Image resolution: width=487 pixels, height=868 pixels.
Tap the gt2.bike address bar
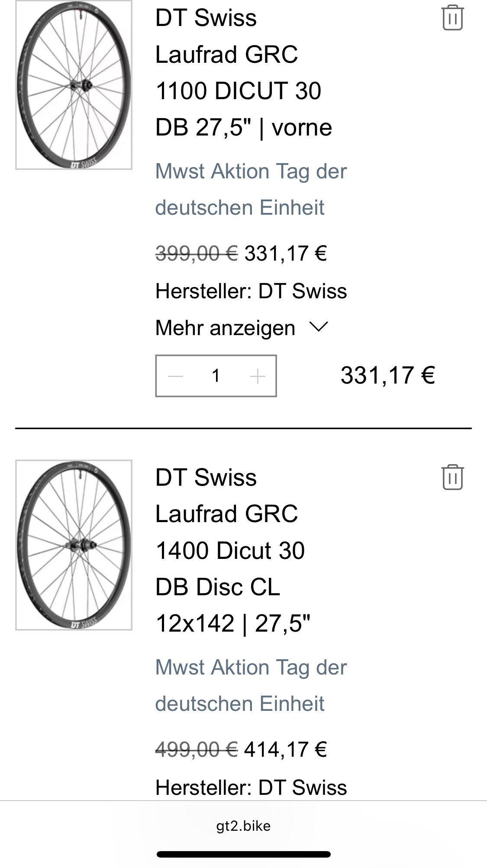click(243, 826)
